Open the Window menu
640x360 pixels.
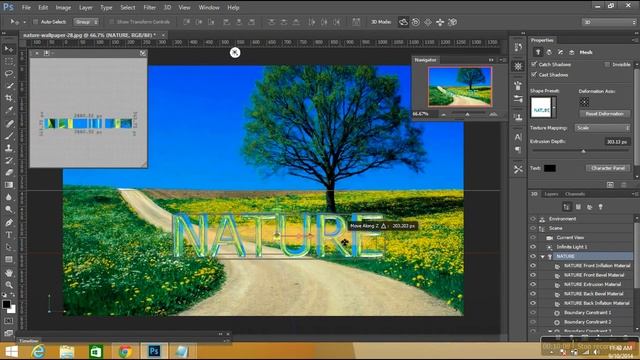[209, 7]
